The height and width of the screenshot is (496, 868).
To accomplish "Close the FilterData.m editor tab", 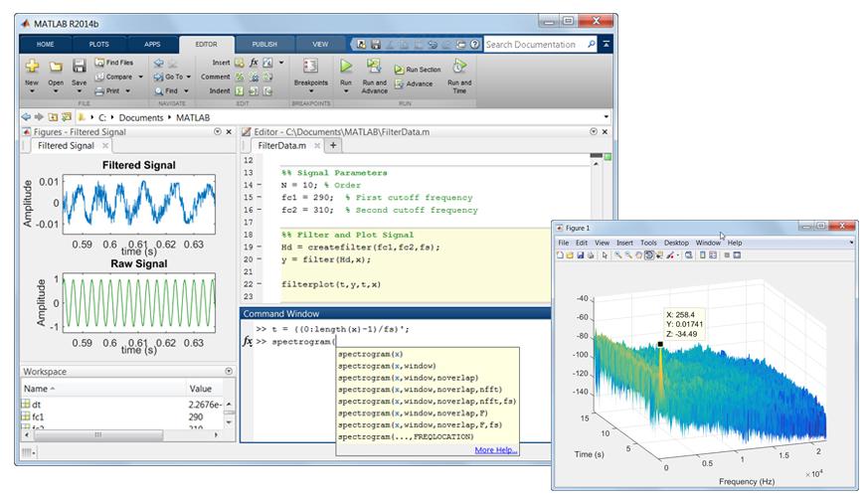I will tap(317, 145).
